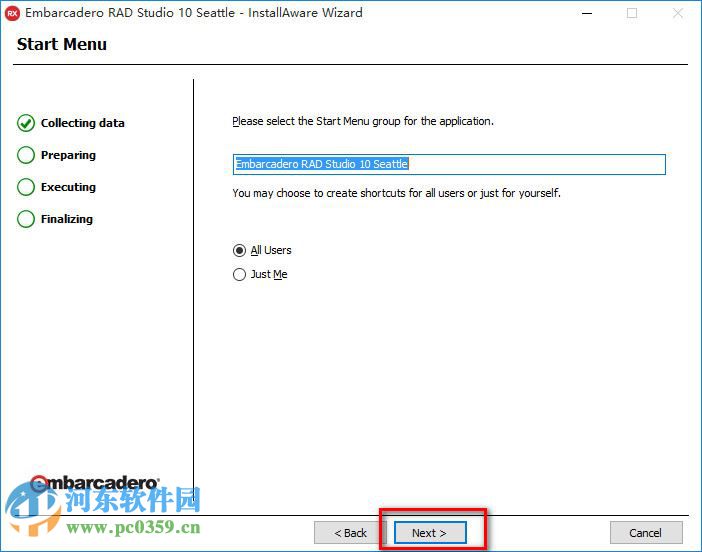702x552 pixels.
Task: Click the RX app icon in title bar
Action: pos(12,13)
